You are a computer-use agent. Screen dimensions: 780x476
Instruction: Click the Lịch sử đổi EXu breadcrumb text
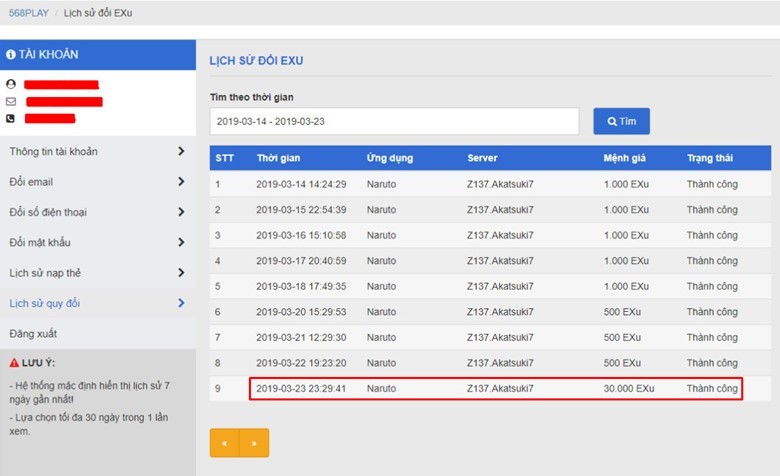(x=98, y=13)
